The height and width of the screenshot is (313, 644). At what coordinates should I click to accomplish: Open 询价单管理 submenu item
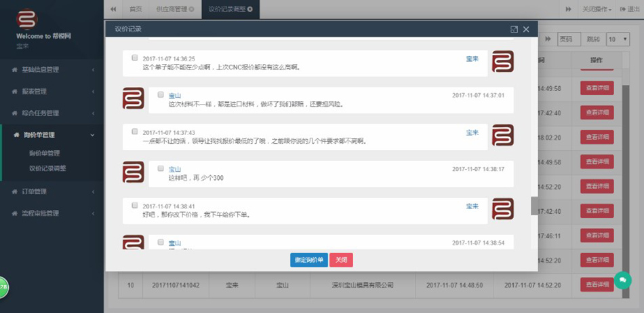[44, 153]
